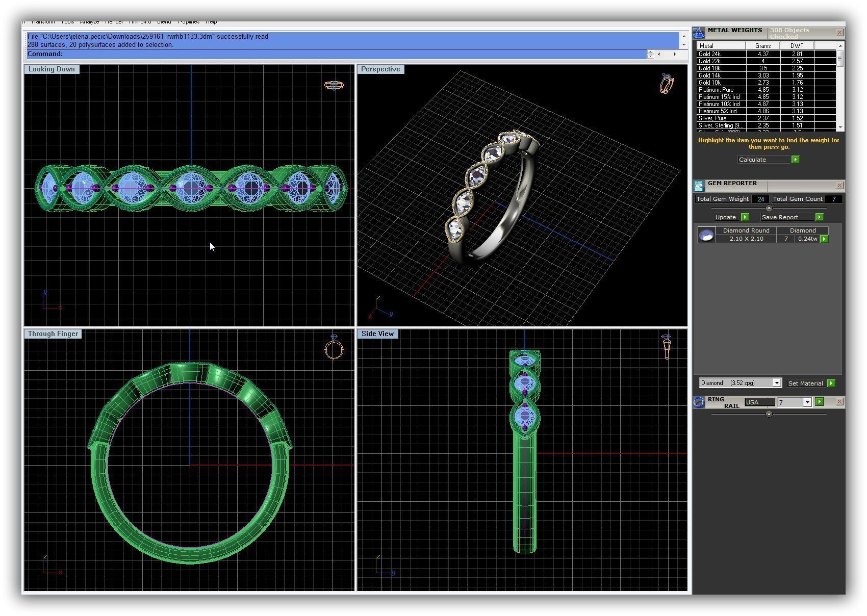Click the USA ring size standard field
The height and width of the screenshot is (616, 867).
click(x=759, y=402)
